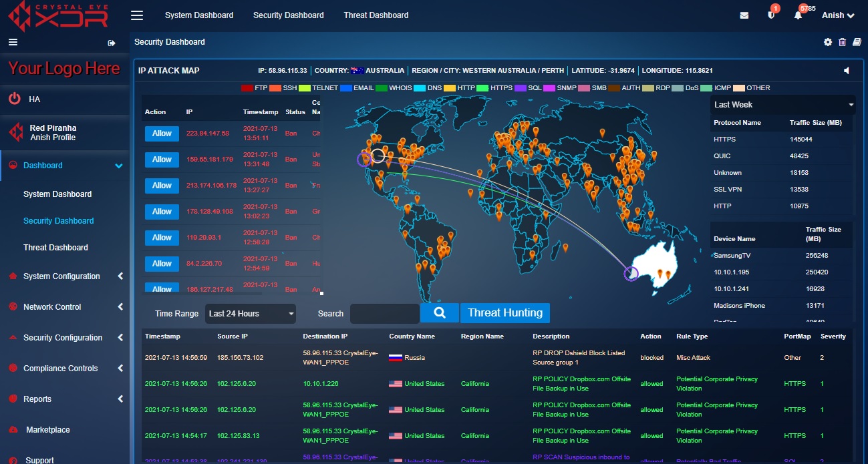The height and width of the screenshot is (464, 868).
Task: Allow IP 213.174.106.178
Action: click(x=162, y=185)
